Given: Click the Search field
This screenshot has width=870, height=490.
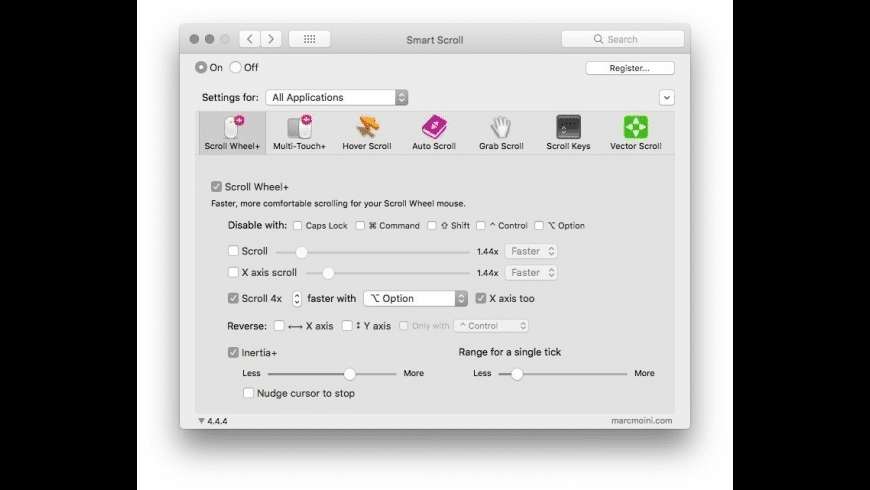Looking at the screenshot, I should pyautogui.click(x=623, y=39).
